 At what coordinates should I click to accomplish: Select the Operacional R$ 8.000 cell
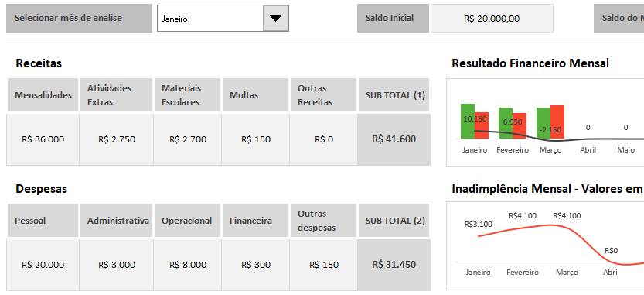(x=188, y=265)
